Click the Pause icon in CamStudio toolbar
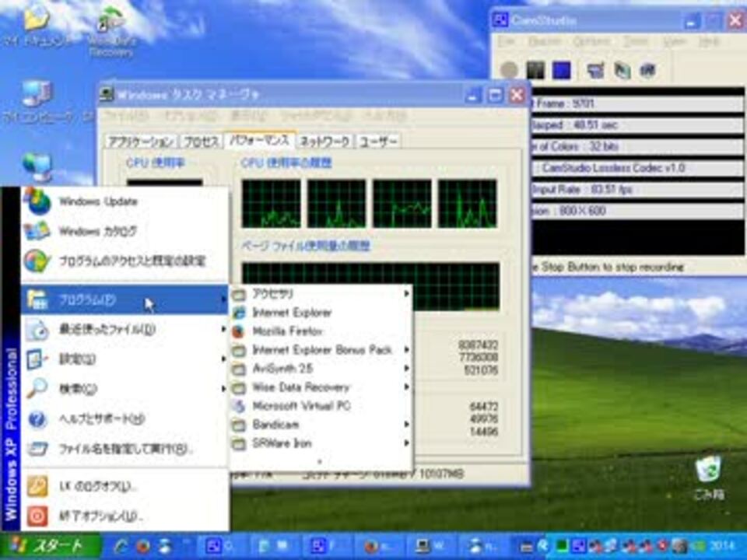747x560 pixels. (535, 70)
